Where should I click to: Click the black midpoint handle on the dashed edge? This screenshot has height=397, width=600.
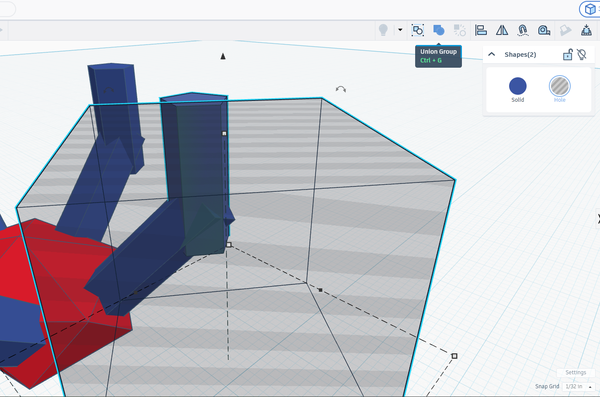pyautogui.click(x=321, y=290)
